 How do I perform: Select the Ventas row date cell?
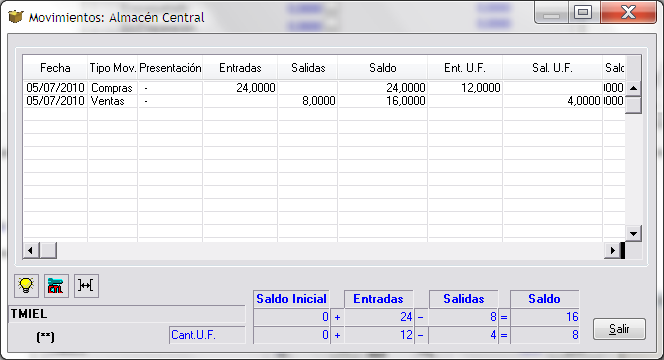[x=55, y=101]
